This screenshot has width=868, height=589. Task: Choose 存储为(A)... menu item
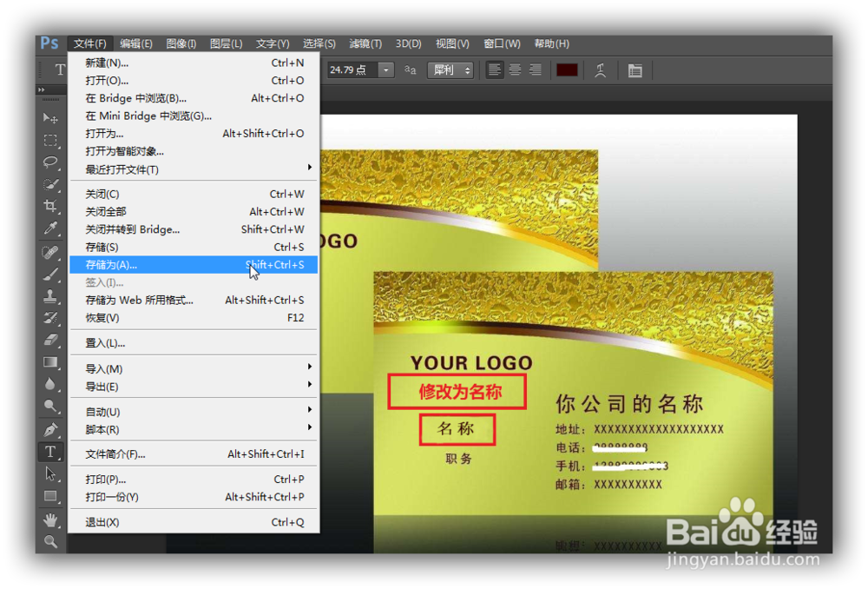pos(194,264)
